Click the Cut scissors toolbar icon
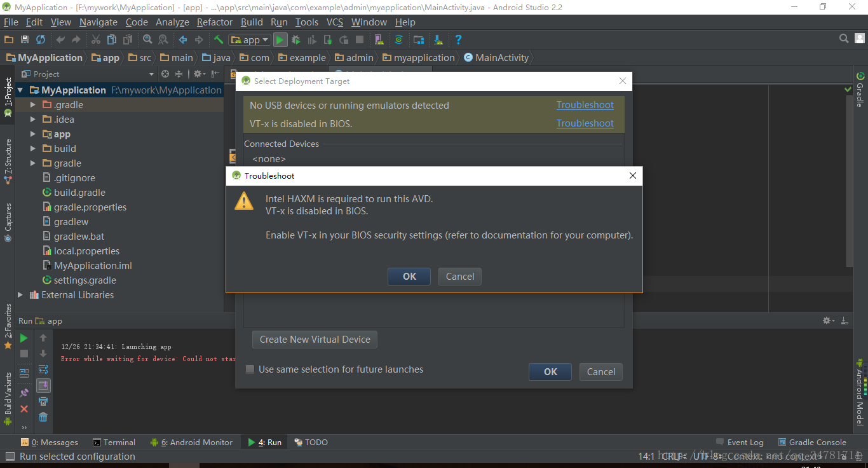 click(x=95, y=39)
